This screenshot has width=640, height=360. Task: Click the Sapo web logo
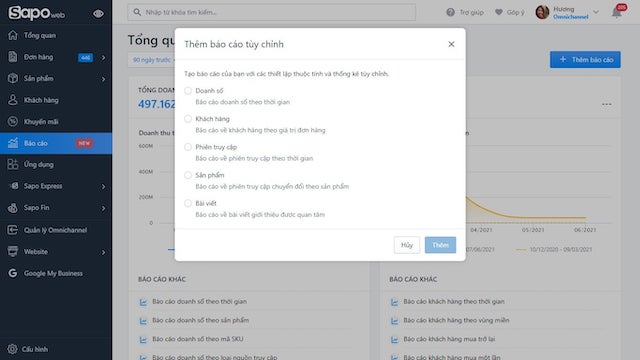(36, 13)
